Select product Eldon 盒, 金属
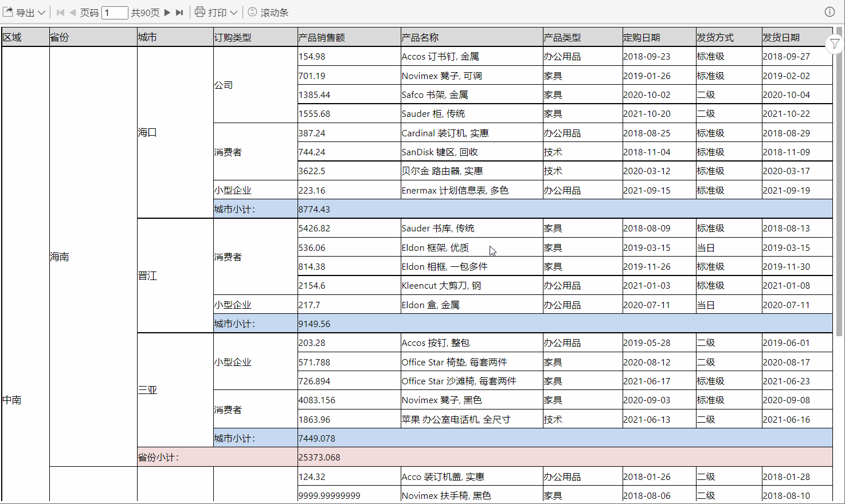Image resolution: width=845 pixels, height=504 pixels. (x=472, y=305)
